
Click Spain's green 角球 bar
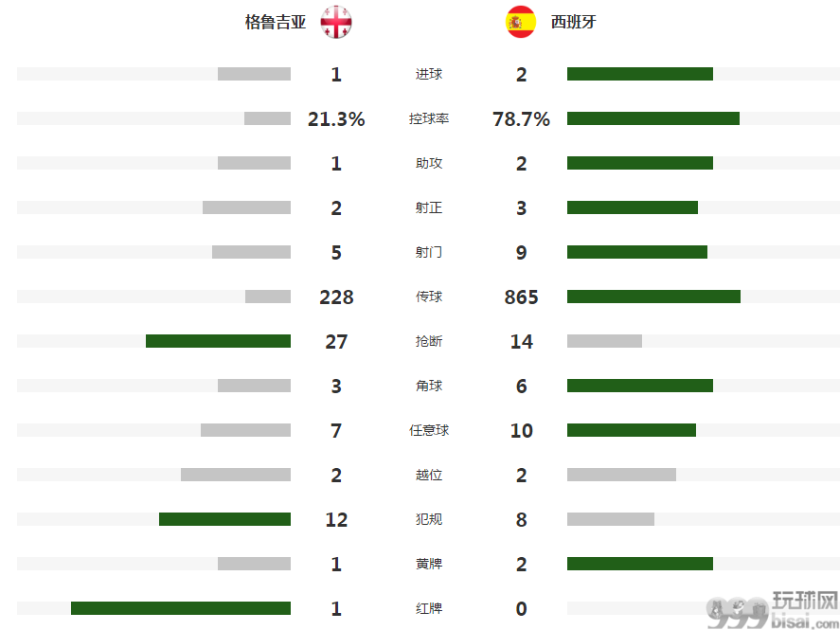(x=640, y=386)
